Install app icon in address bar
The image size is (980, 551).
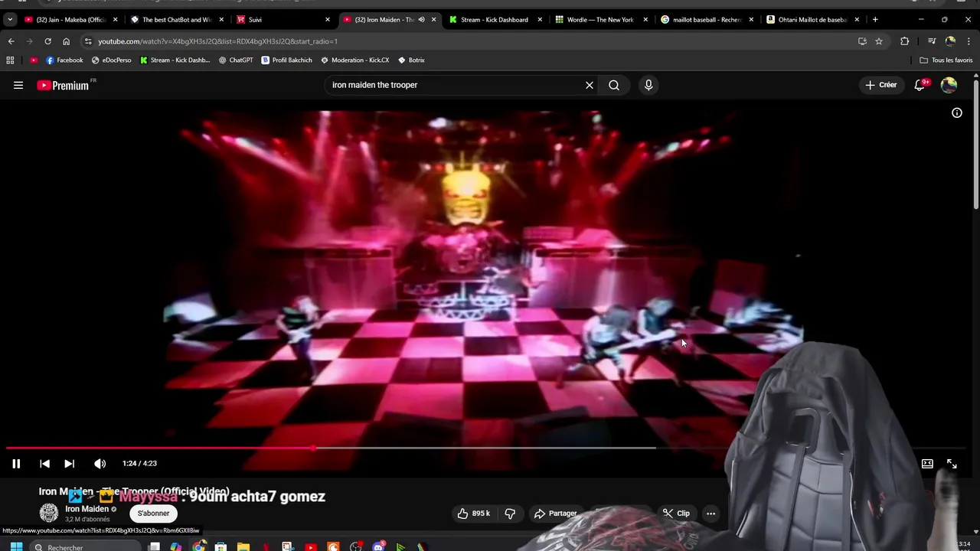862,41
